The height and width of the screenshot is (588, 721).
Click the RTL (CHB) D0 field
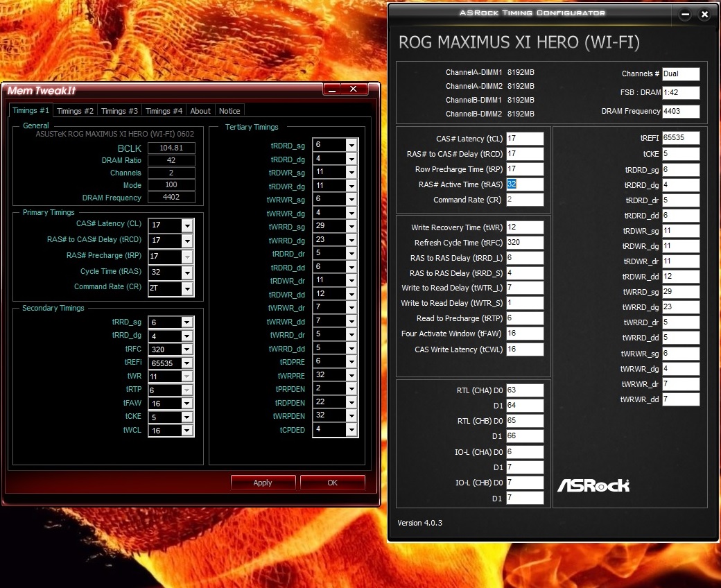click(525, 421)
